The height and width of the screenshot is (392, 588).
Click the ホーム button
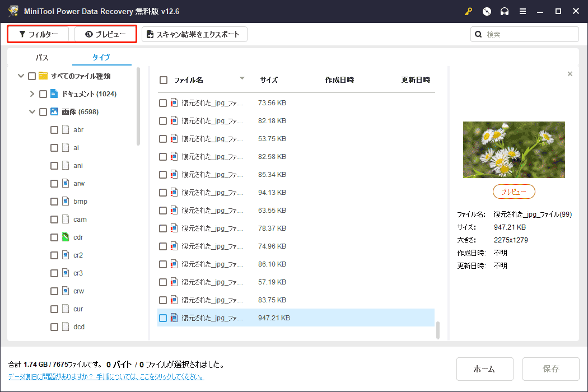pyautogui.click(x=484, y=368)
